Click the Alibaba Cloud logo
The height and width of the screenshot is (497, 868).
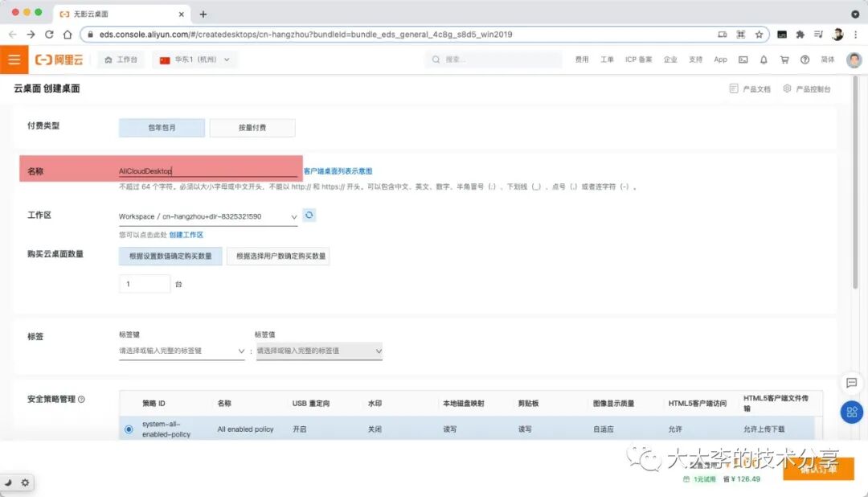tap(59, 60)
